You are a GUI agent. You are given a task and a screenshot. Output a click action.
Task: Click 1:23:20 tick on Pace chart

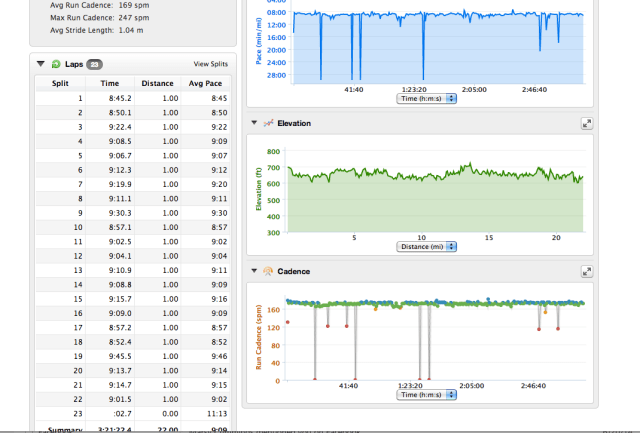click(x=414, y=89)
